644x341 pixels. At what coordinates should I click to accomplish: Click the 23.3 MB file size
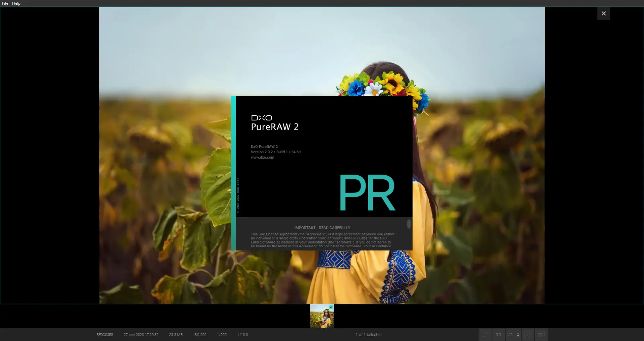tap(176, 335)
